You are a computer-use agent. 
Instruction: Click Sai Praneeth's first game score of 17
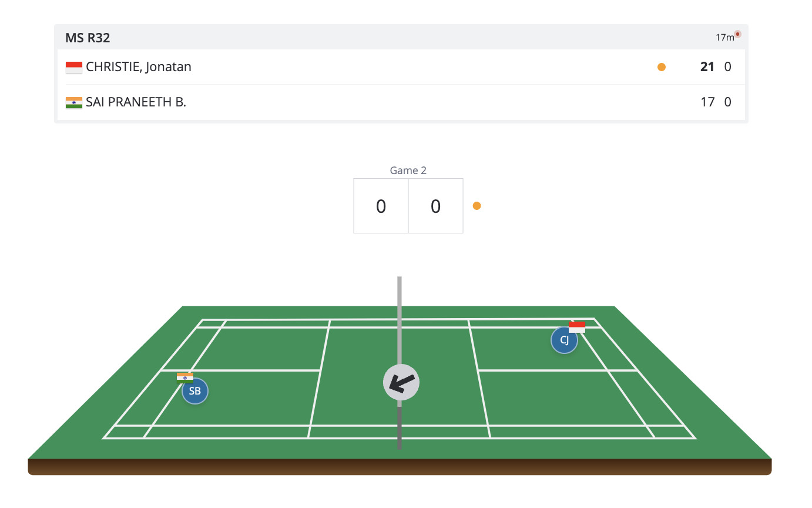pyautogui.click(x=707, y=102)
